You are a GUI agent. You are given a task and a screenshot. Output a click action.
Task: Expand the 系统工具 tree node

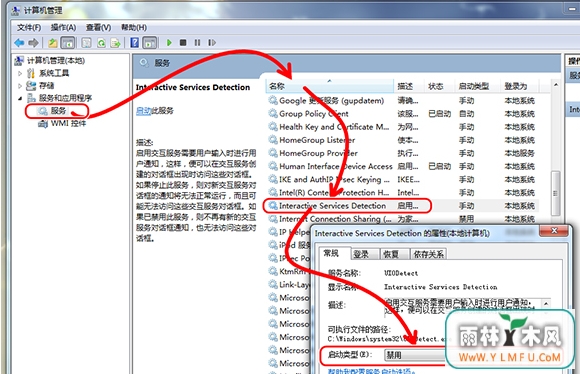click(20, 73)
